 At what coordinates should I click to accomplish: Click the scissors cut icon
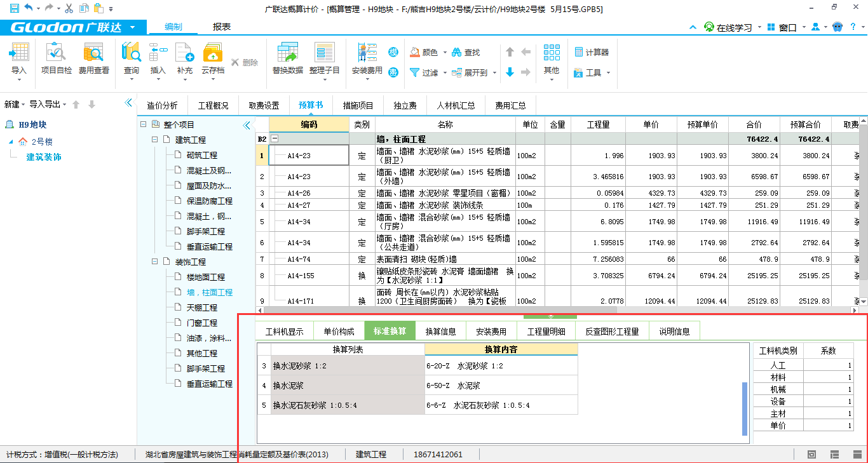[69, 9]
